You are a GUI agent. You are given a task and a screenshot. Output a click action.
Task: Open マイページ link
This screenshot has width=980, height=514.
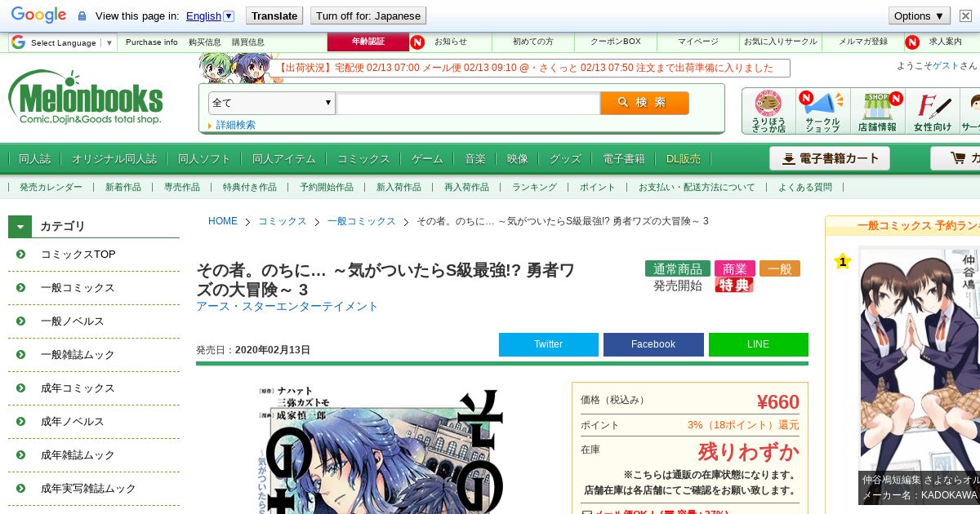698,42
